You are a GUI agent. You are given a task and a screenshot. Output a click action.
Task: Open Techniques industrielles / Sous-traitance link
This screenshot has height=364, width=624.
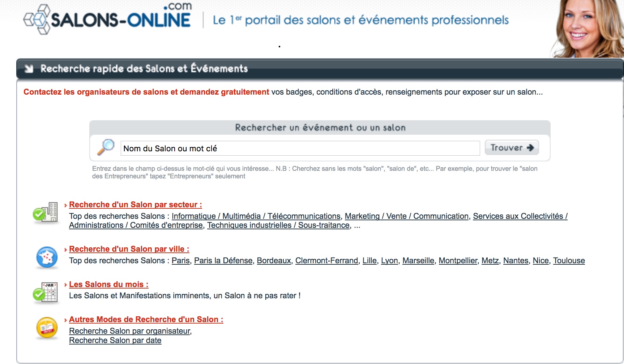pyautogui.click(x=278, y=225)
